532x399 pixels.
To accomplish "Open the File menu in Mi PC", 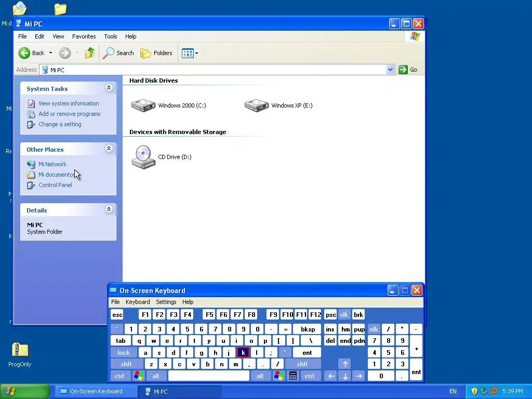I will 22,36.
